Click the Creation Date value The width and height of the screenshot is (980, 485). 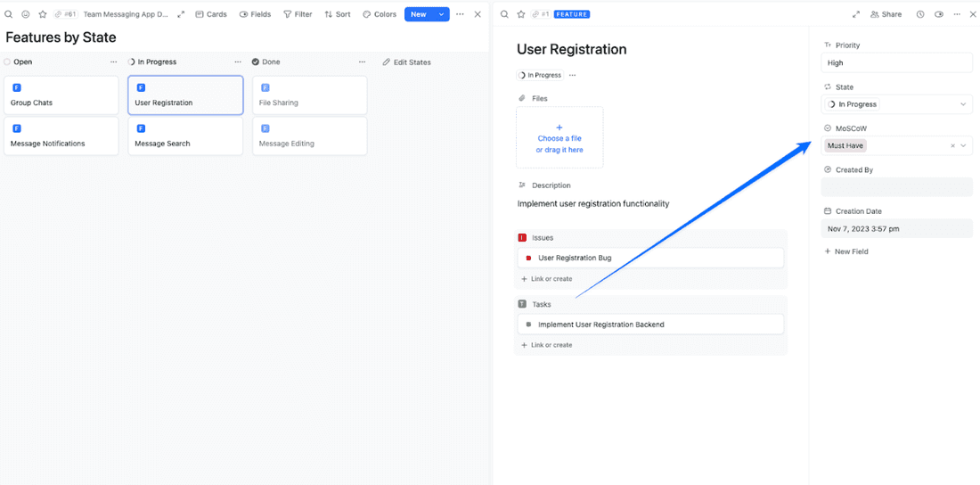click(897, 228)
